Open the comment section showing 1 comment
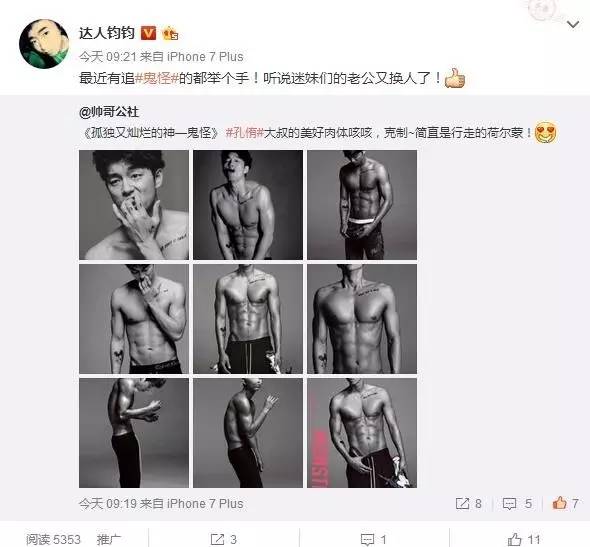 pos(374,539)
